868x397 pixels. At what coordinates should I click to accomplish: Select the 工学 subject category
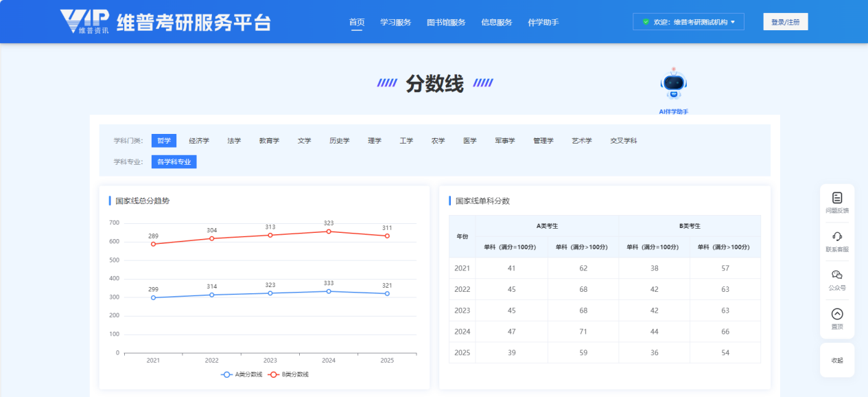(406, 141)
